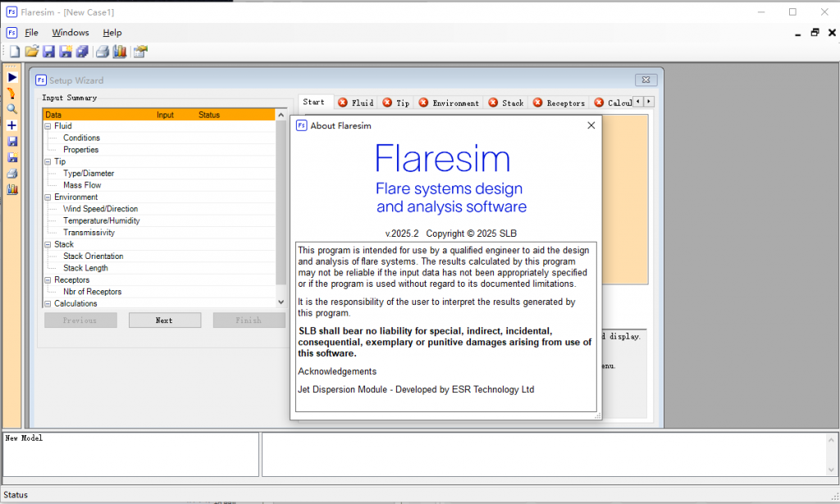Restore down the inner case window
Viewport: 840px width, 504px height.
[x=815, y=33]
